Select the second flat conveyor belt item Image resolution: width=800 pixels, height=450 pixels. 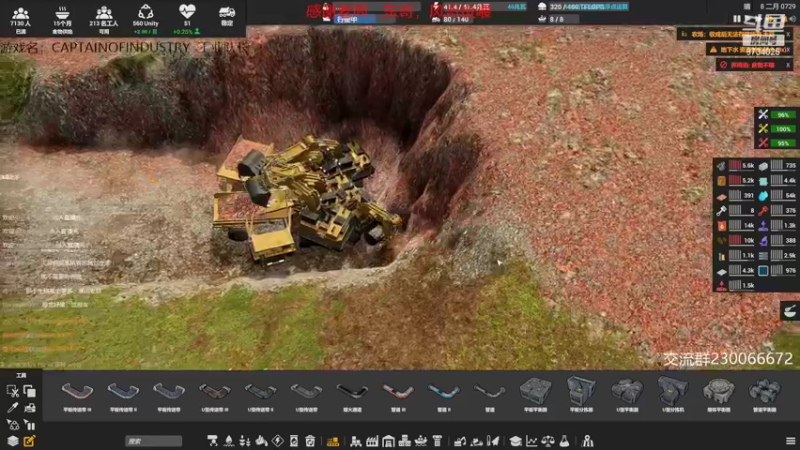tap(123, 395)
